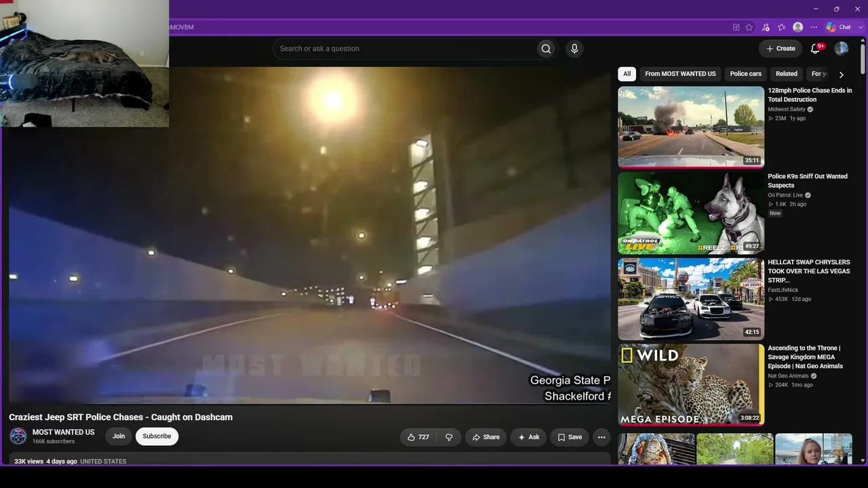
Task: Click the FastLifeNick channel name
Action: [783, 290]
